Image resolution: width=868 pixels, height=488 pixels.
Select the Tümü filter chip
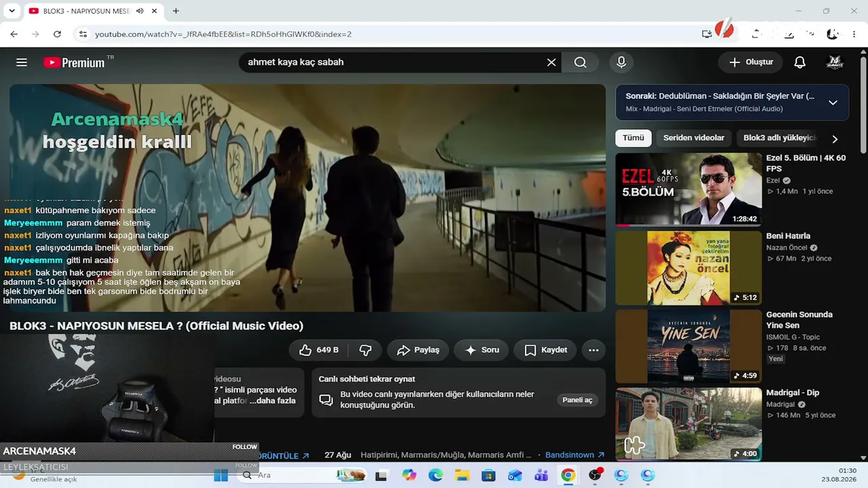point(633,138)
